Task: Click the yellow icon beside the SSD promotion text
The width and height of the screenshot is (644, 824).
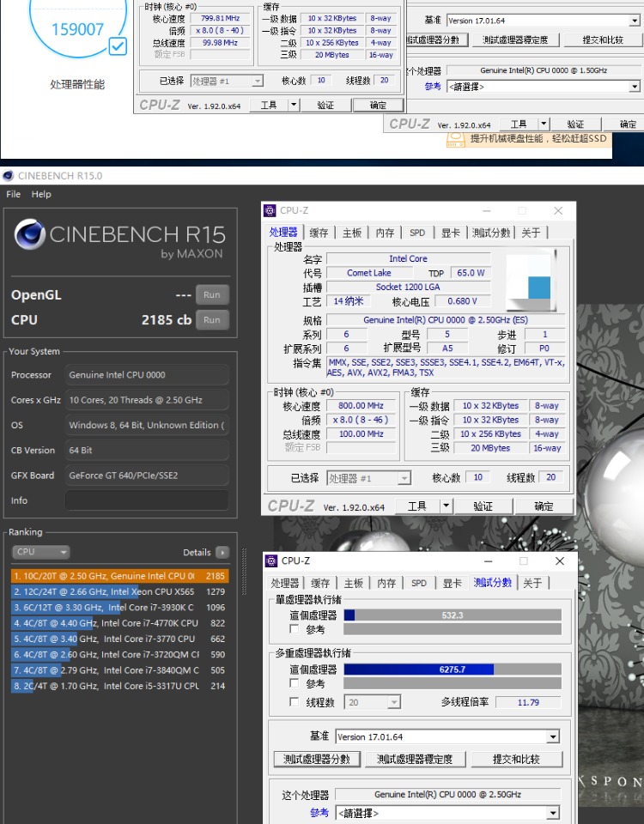Action: (455, 139)
